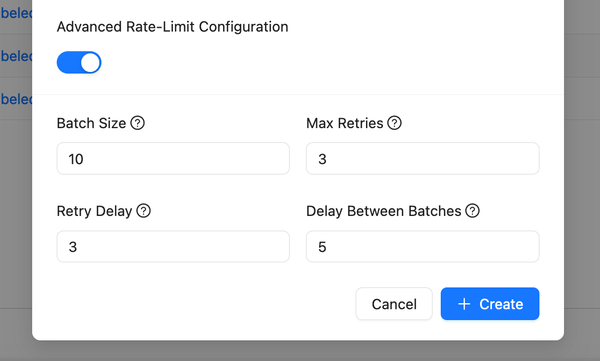This screenshot has height=361, width=600.
Task: Disable the Advanced Rate-Limit Configuration switch
Action: (79, 62)
